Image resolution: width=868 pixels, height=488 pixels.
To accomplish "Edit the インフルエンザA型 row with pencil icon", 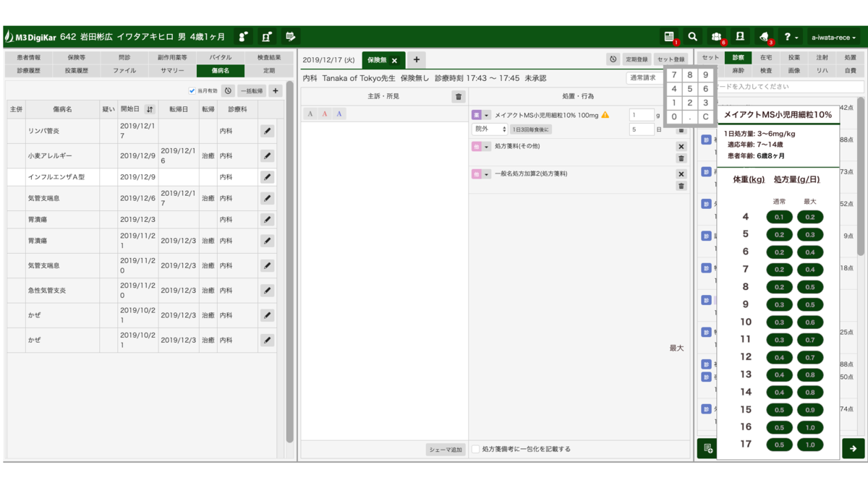I will 267,176.
